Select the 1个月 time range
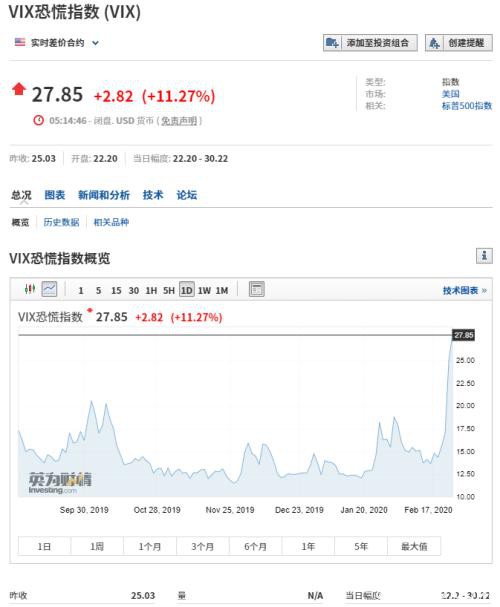500x607 pixels. tap(150, 546)
